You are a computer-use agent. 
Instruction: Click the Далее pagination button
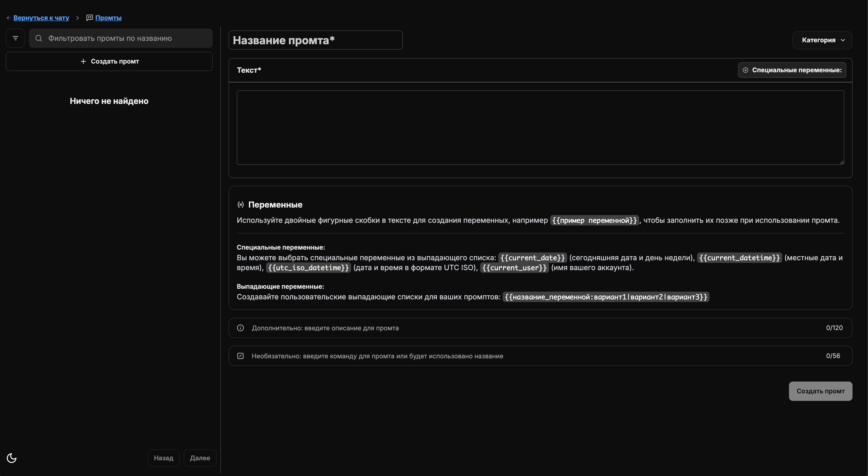[x=200, y=458]
